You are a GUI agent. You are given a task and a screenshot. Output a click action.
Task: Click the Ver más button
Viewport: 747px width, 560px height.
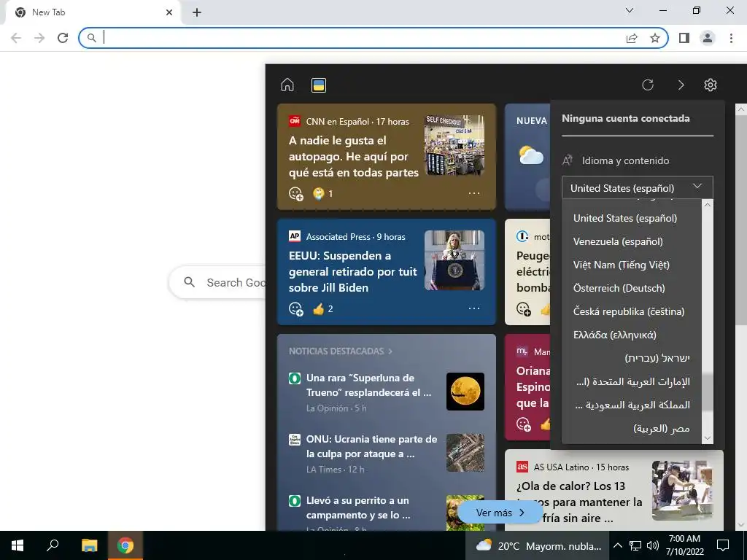(x=500, y=513)
